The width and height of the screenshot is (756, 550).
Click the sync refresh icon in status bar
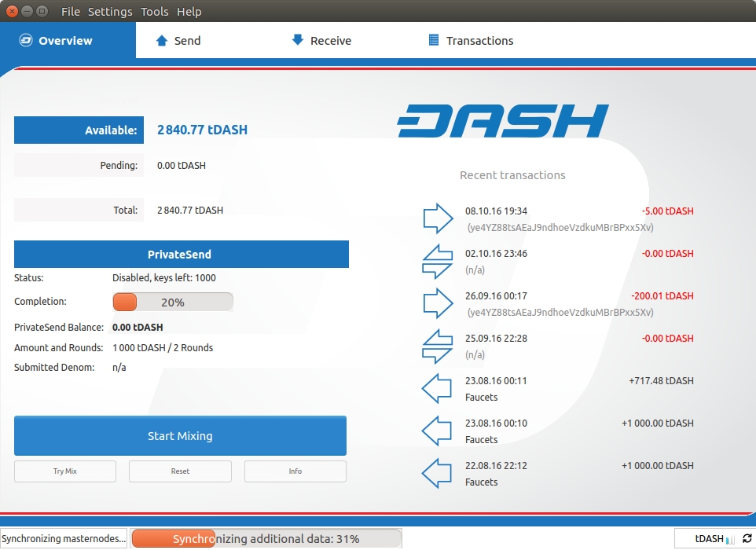[x=747, y=538]
